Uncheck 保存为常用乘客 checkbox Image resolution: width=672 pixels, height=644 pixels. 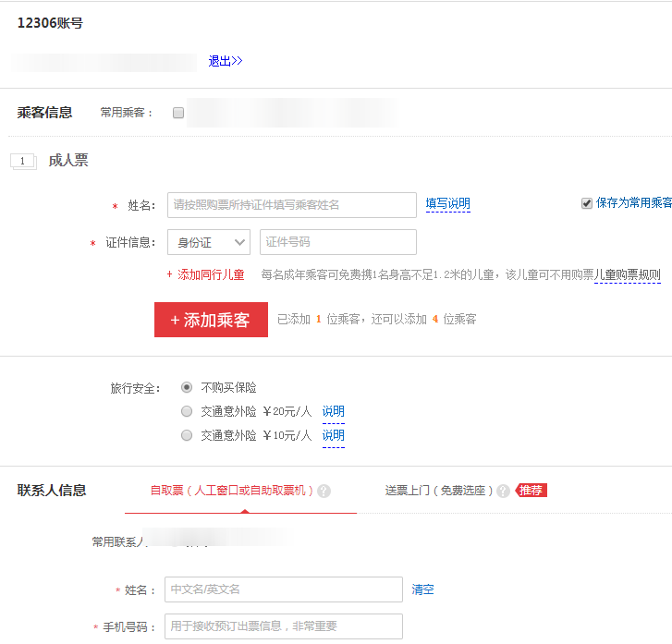tap(587, 203)
